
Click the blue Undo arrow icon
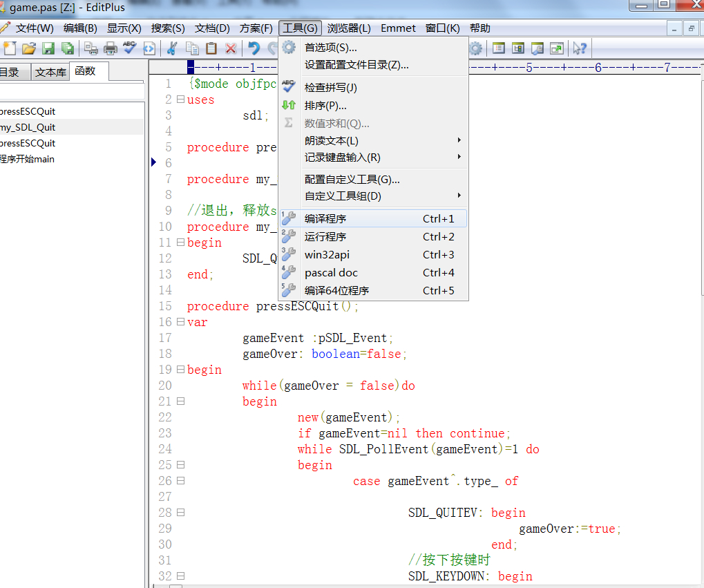[x=254, y=48]
